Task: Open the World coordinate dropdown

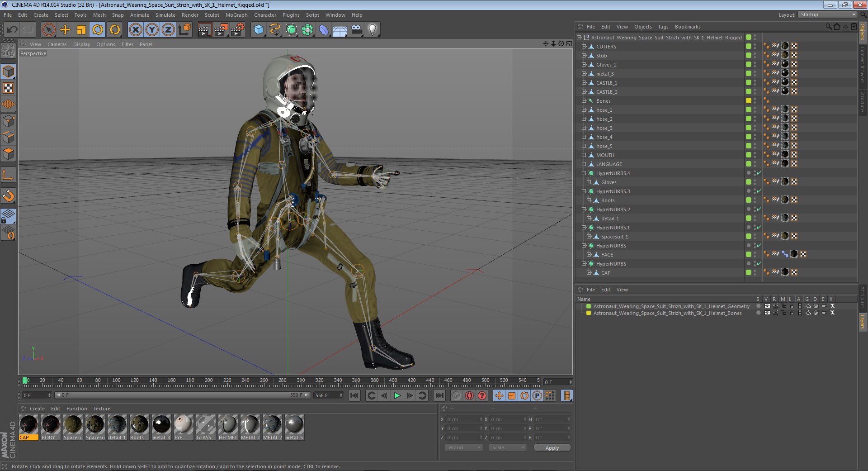Action: (x=464, y=447)
